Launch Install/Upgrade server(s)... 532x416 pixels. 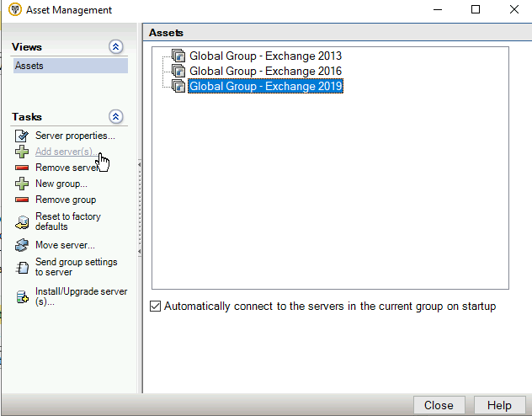[x=82, y=296]
